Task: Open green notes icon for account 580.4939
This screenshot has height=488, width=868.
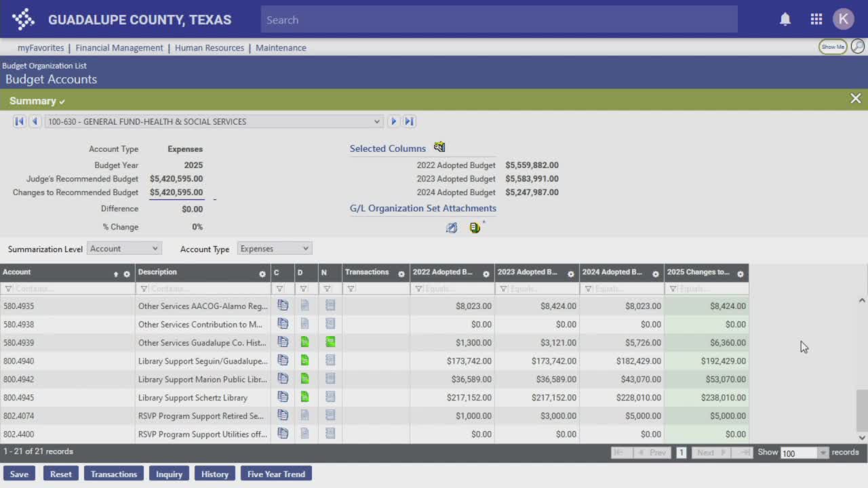Action: [330, 342]
